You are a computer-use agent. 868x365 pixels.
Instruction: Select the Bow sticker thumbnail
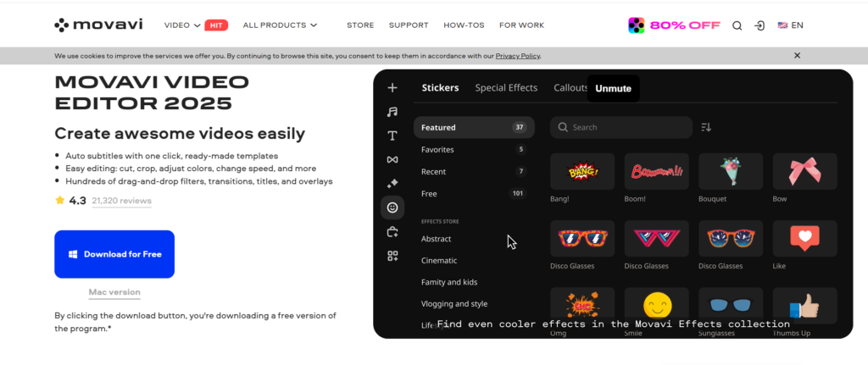coord(805,171)
